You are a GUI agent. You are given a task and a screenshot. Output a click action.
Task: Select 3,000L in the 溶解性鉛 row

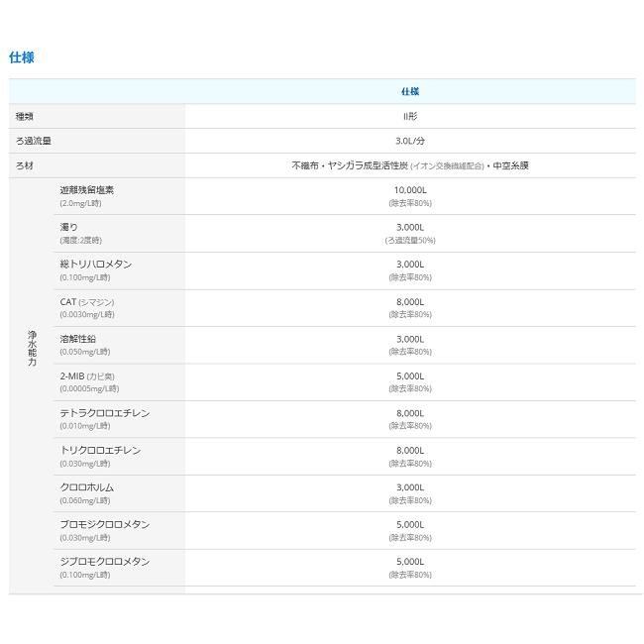point(410,339)
